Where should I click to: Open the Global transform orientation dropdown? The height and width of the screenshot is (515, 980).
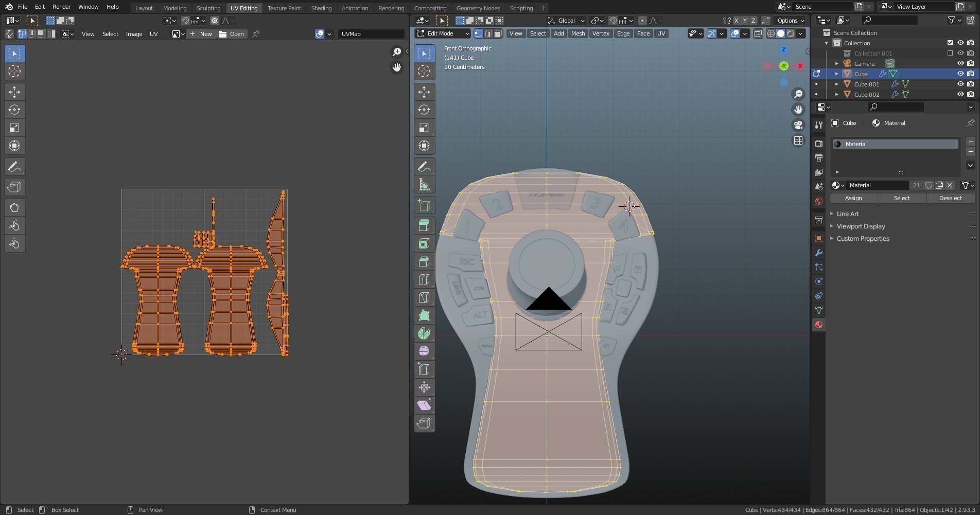566,21
